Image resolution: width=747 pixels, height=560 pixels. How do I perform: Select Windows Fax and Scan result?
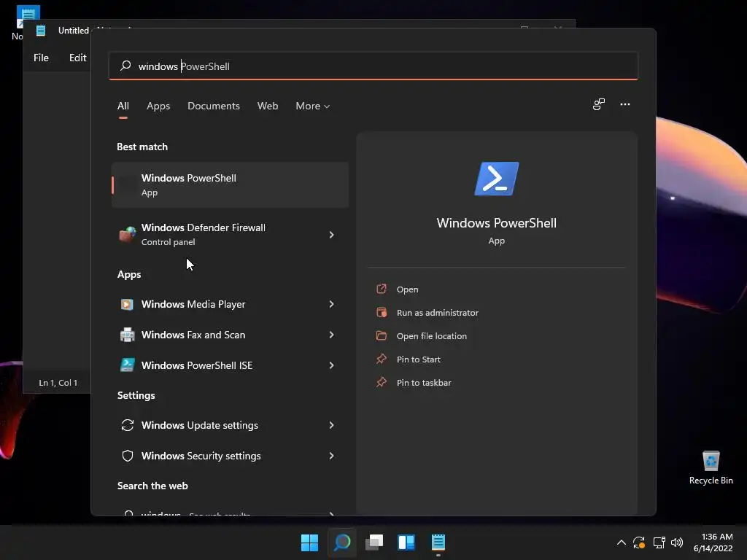coord(230,335)
